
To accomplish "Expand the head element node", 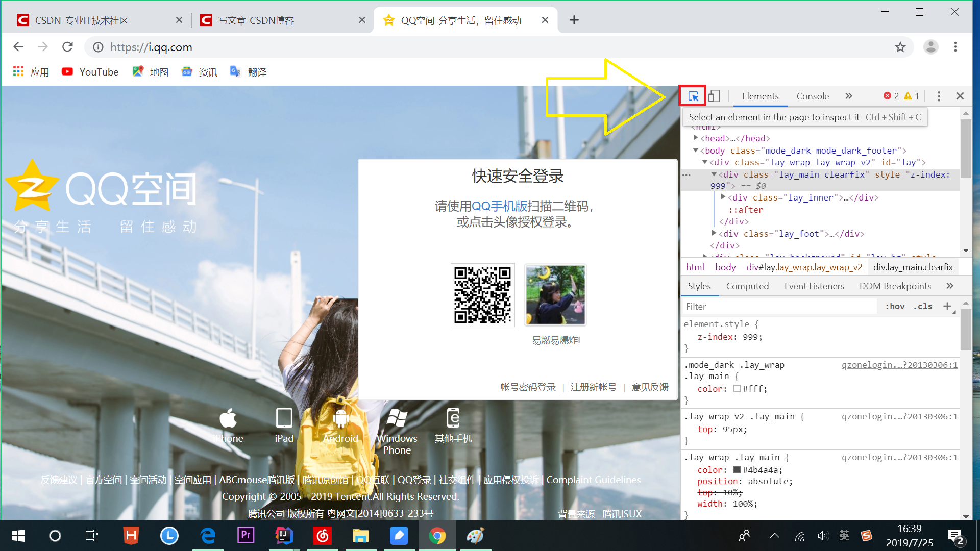I will pos(695,138).
